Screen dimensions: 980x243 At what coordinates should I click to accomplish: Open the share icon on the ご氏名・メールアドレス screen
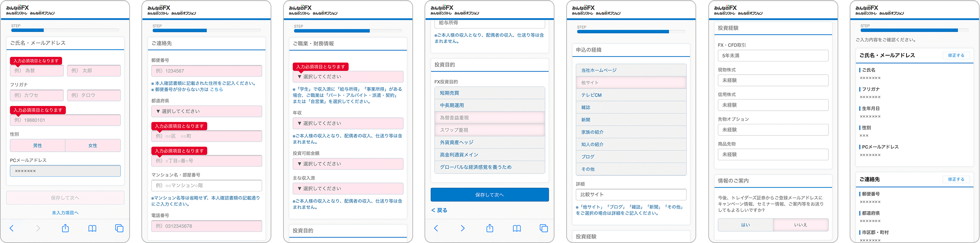(x=65, y=228)
